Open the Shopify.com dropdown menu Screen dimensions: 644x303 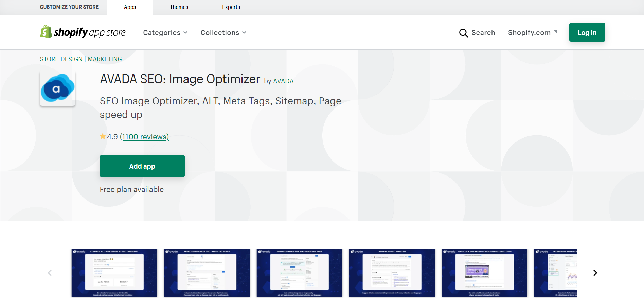pos(532,33)
